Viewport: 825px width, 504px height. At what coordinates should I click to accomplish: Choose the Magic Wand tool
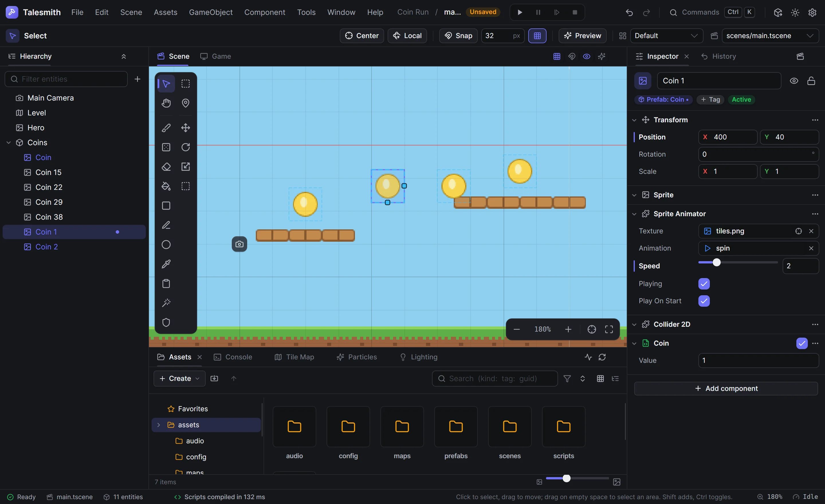coord(166,303)
